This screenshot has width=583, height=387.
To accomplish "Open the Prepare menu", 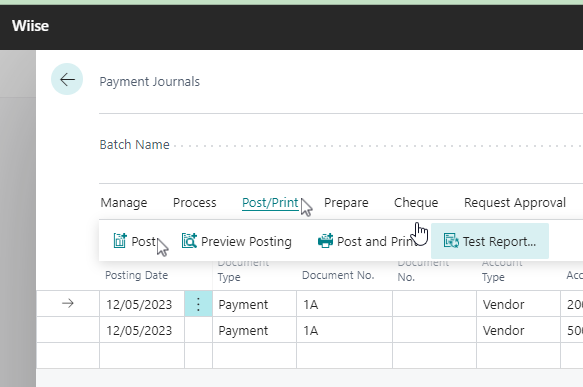I will pyautogui.click(x=346, y=203).
